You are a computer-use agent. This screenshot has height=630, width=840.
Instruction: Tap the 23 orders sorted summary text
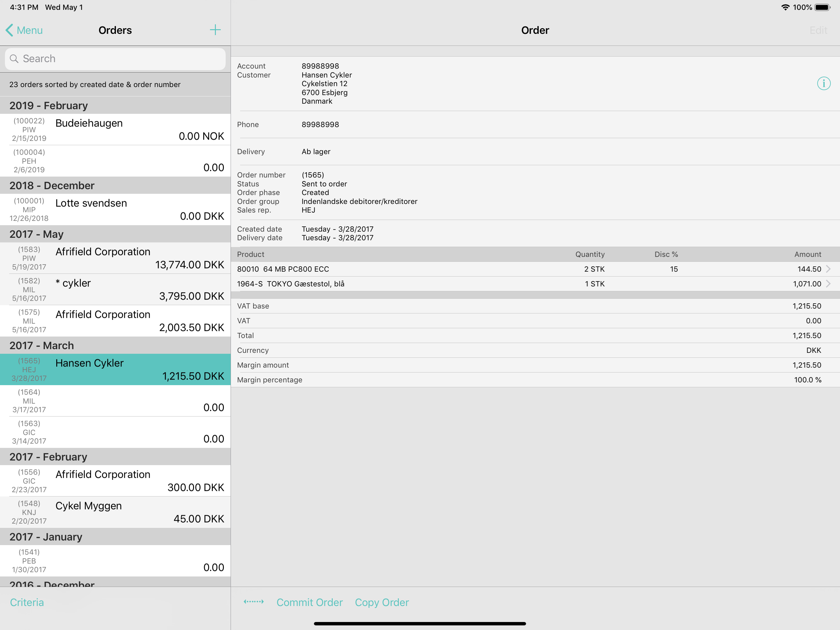coord(95,84)
